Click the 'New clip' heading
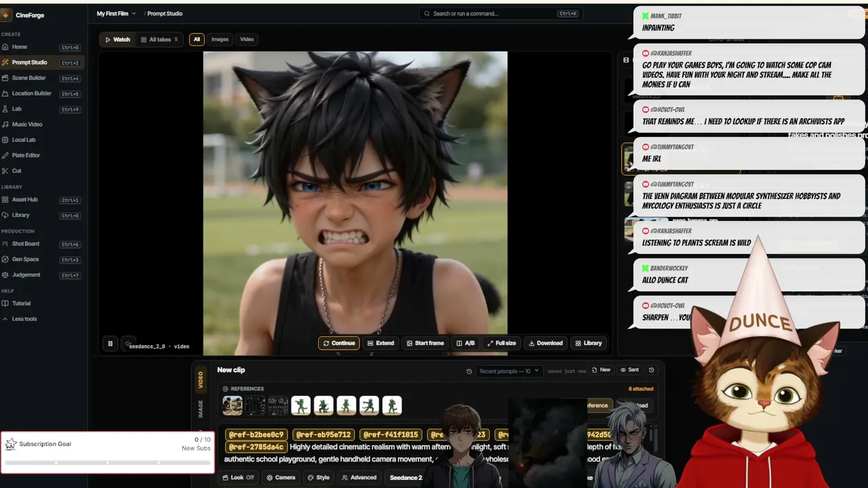The height and width of the screenshot is (488, 868). 231,370
